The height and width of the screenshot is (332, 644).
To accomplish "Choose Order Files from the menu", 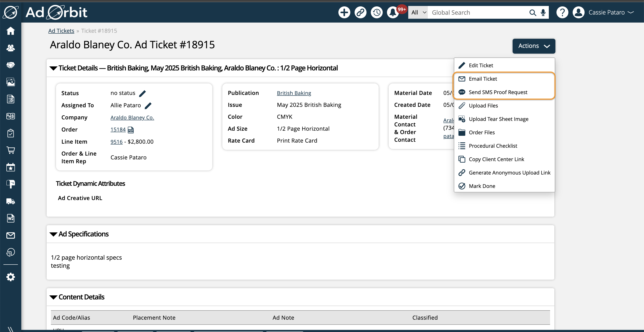I will (x=504, y=132).
